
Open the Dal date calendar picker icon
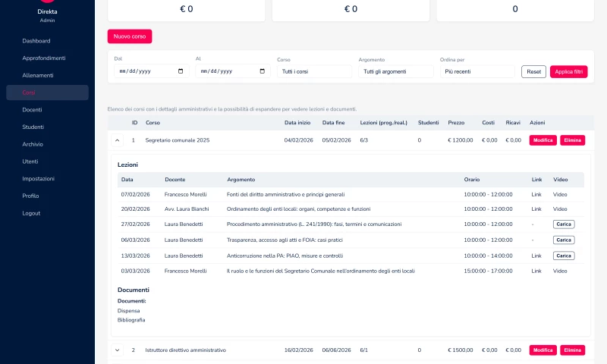[181, 71]
